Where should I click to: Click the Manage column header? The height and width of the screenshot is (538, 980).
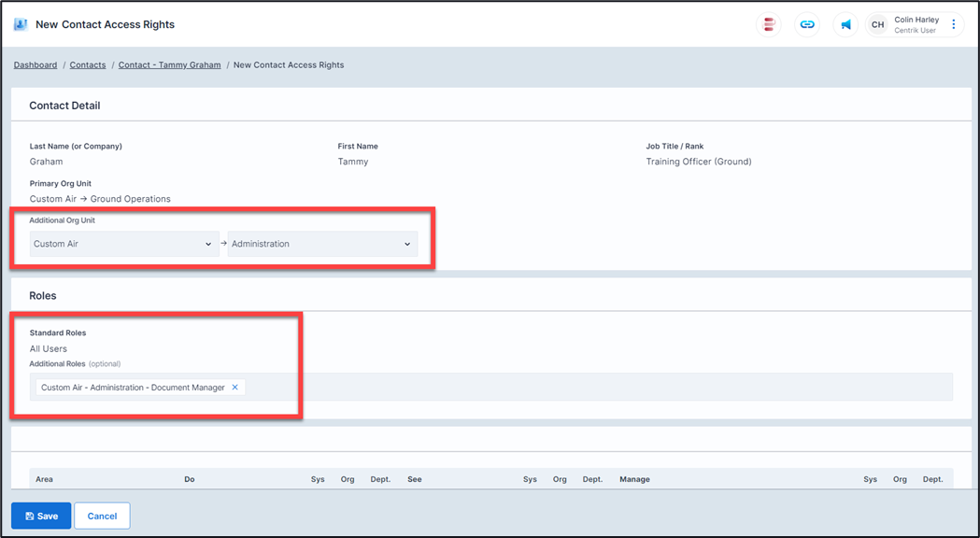(634, 479)
